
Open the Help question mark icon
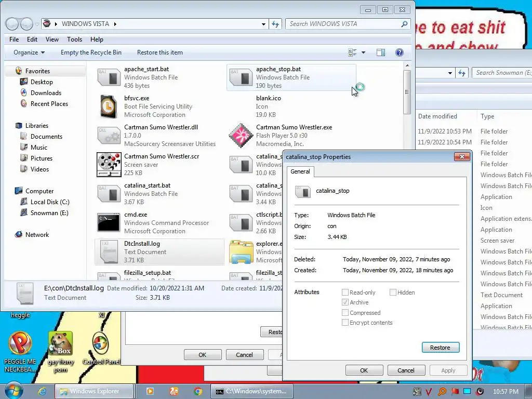400,52
